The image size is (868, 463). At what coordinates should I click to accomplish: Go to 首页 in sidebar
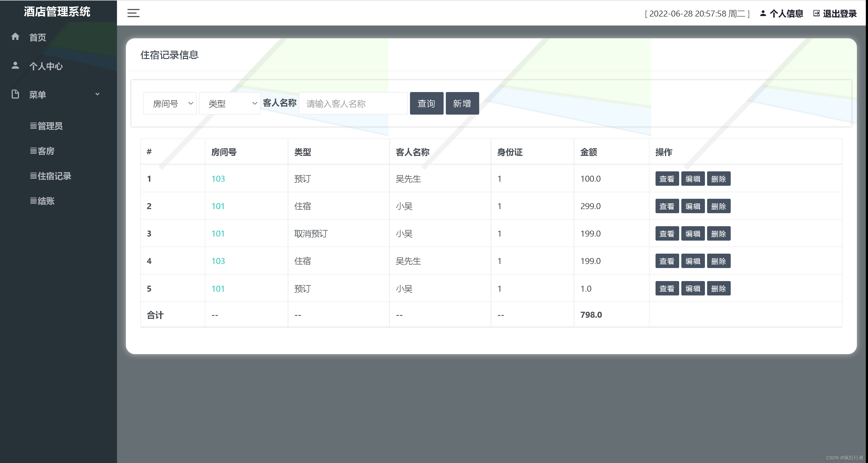[37, 37]
